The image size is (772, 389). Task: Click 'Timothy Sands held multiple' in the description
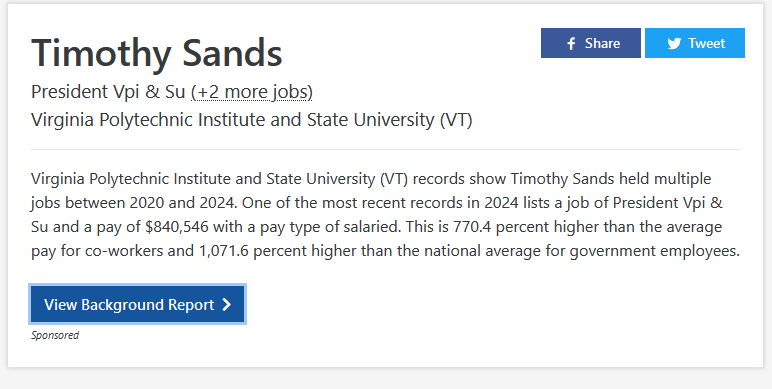611,179
